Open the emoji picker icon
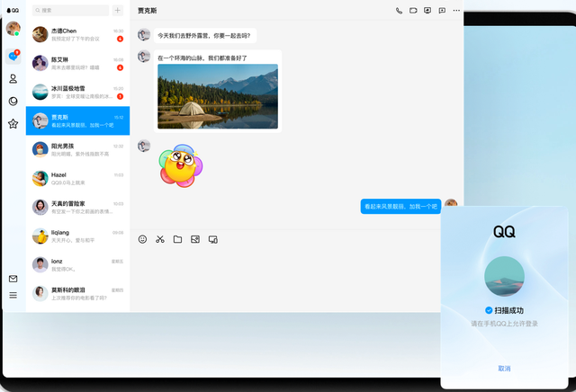This screenshot has width=576, height=392. [142, 239]
